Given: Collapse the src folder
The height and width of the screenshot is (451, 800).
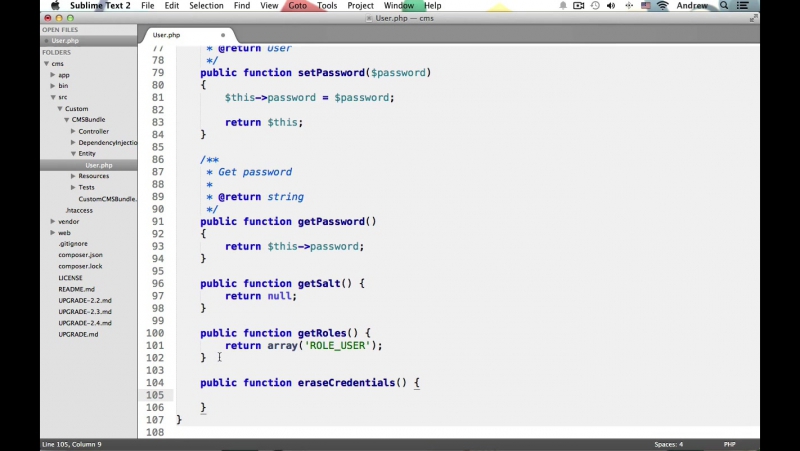Looking at the screenshot, I should coord(53,97).
